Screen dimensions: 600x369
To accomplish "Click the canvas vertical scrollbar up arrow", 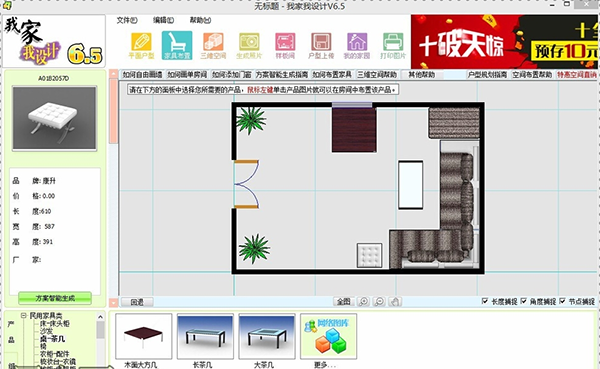I will tap(113, 74).
